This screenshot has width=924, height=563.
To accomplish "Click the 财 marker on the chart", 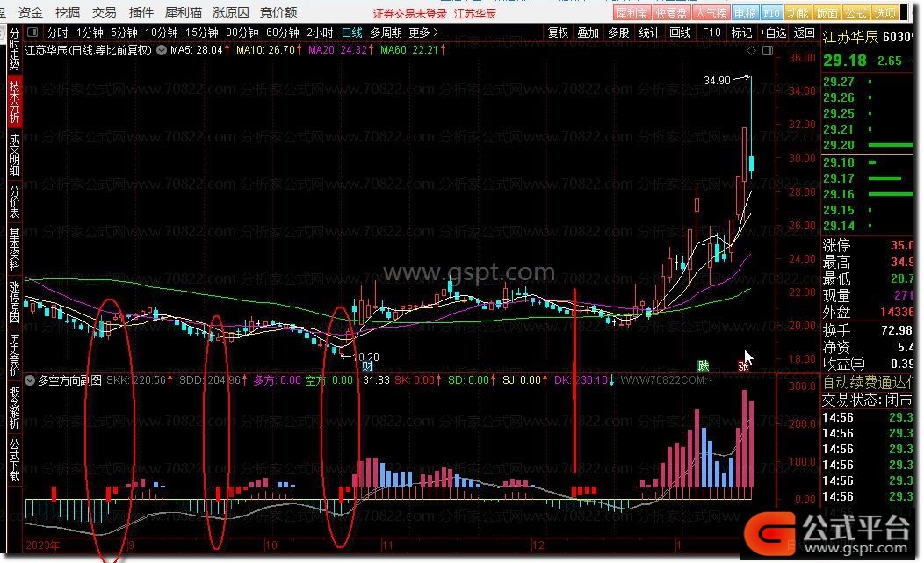I will coord(367,366).
